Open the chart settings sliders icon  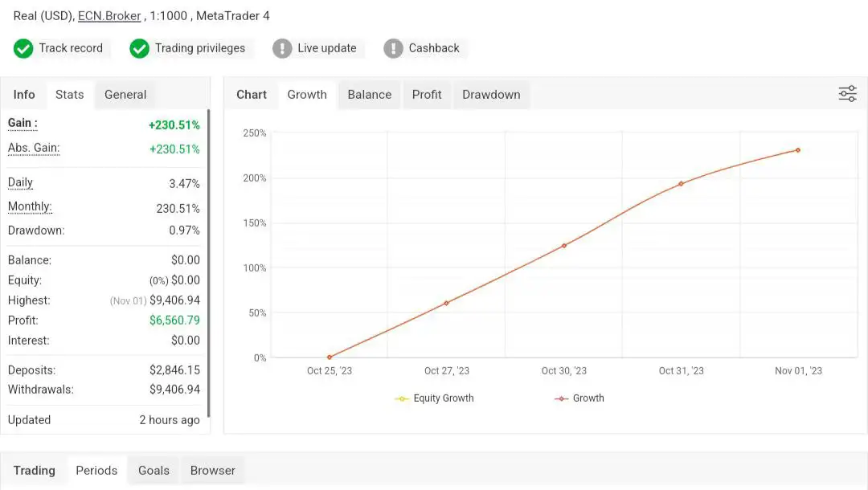[x=847, y=94]
